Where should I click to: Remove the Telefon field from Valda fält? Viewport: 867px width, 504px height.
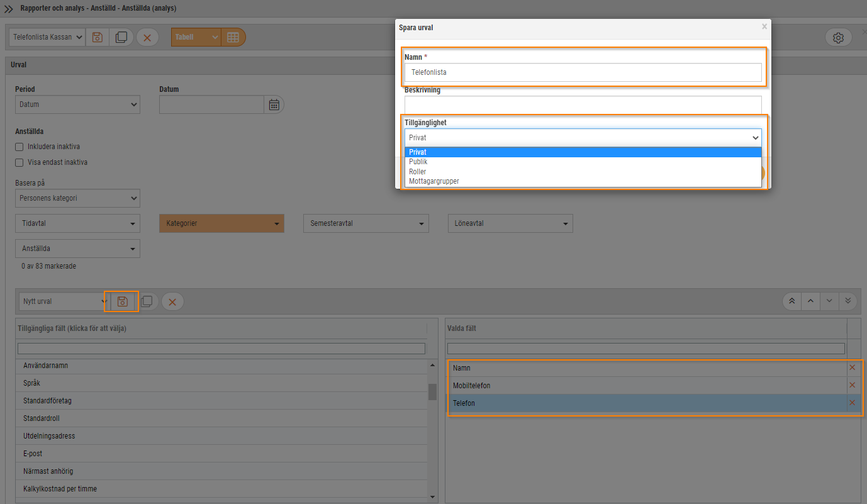pyautogui.click(x=853, y=403)
